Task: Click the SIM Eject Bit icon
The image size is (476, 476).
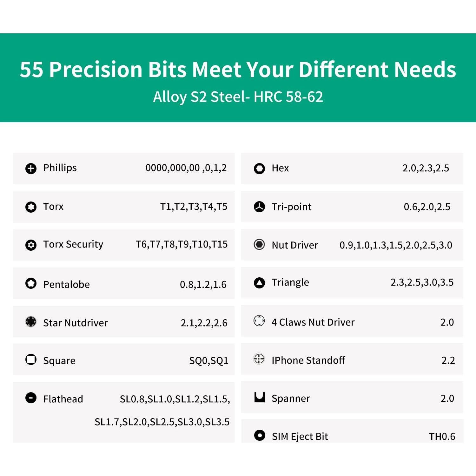Action: (260, 435)
